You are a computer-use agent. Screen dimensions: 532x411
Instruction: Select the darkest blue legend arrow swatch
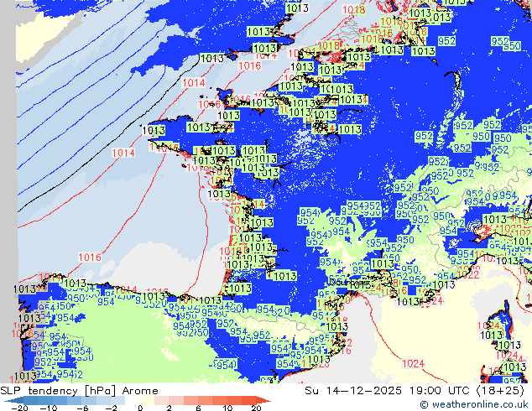[x=14, y=400]
